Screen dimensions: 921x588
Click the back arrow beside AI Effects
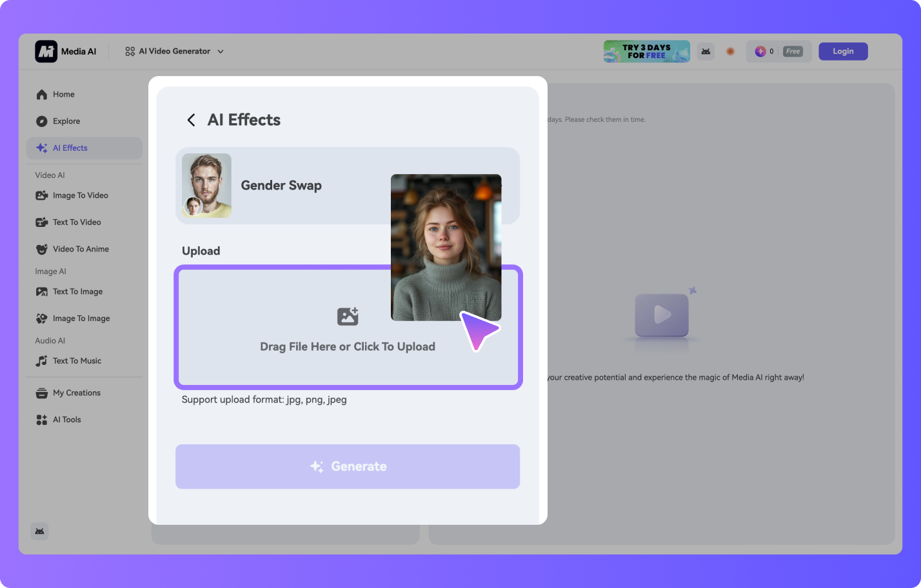click(x=191, y=121)
